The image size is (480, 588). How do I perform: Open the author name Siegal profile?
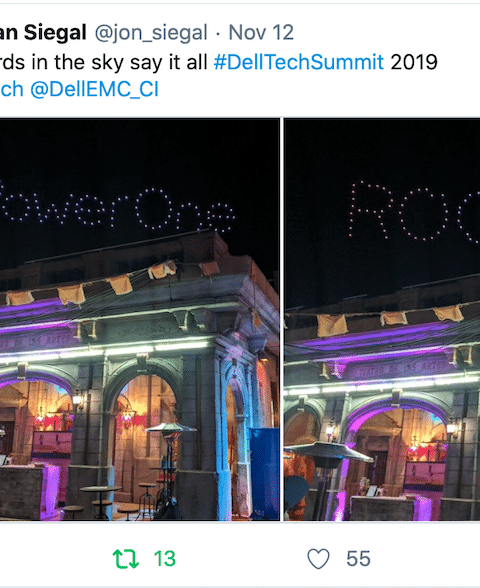coord(55,32)
